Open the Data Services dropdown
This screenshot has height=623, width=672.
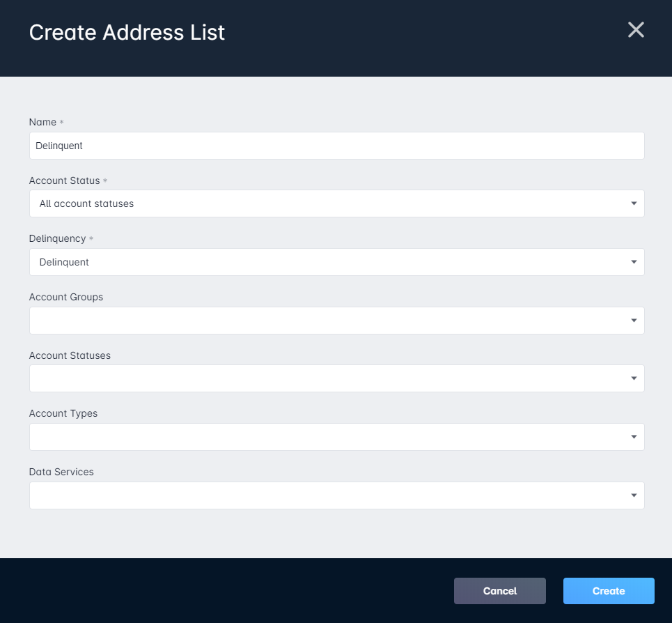[337, 495]
